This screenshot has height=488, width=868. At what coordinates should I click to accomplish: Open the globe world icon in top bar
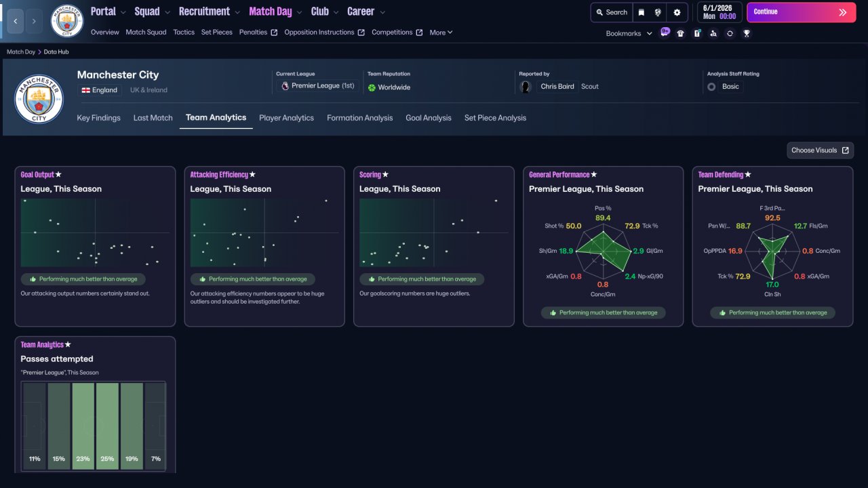(x=658, y=12)
